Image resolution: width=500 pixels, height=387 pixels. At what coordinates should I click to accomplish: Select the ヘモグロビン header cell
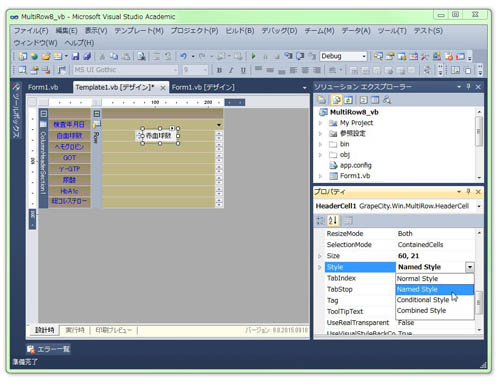click(69, 147)
